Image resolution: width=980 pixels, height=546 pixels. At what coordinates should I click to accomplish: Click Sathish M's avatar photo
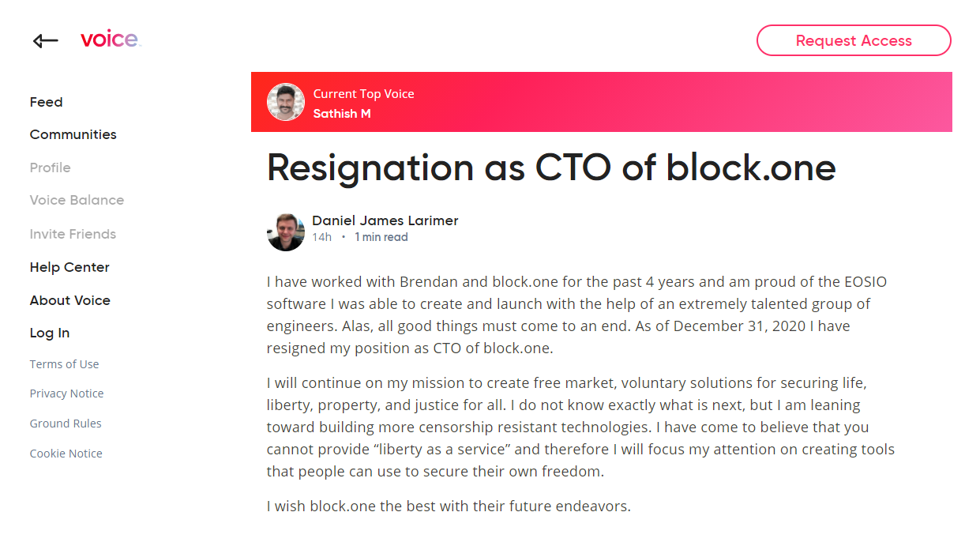[x=286, y=102]
